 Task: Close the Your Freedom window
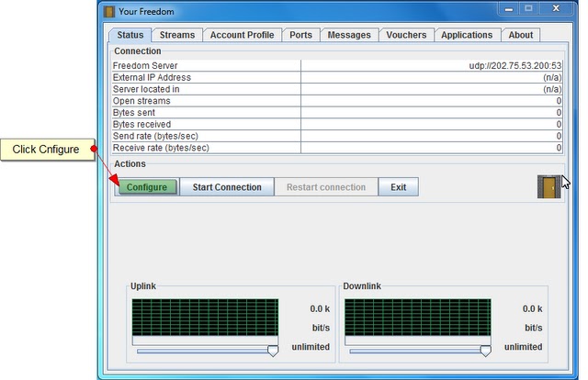(x=556, y=8)
